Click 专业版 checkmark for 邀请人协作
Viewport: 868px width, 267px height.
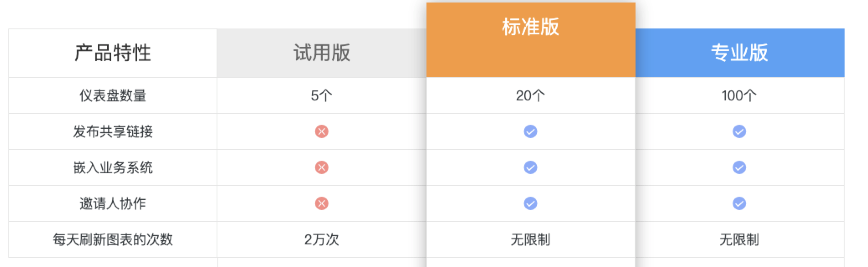tap(739, 203)
